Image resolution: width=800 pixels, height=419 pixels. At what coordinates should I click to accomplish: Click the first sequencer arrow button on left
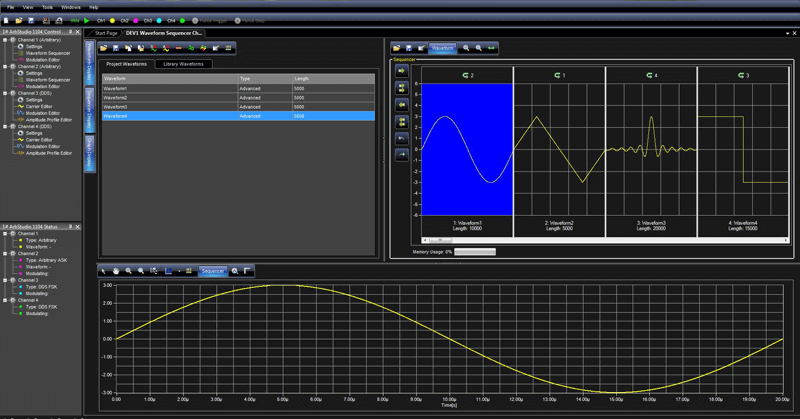[402, 72]
